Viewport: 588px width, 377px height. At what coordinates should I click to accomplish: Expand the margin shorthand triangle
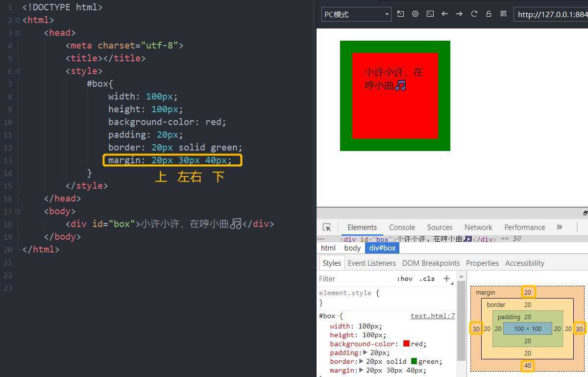[362, 370]
